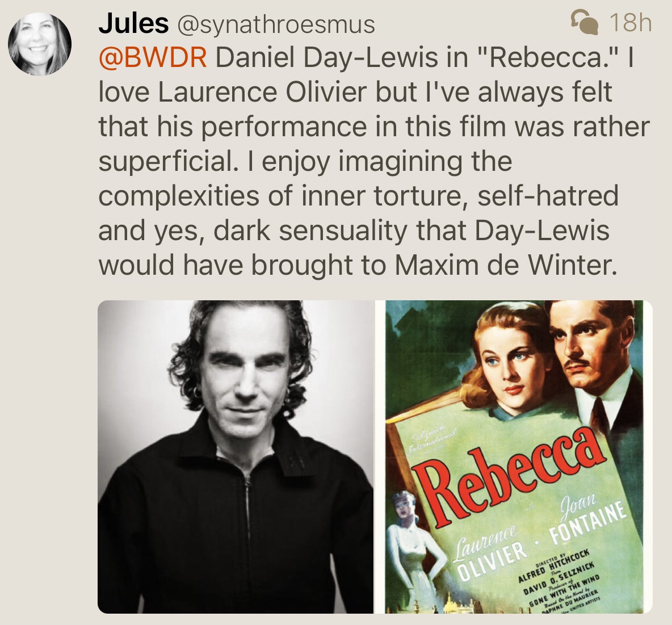Click the 18h timestamp
Screen dimensions: 672x625
[x=630, y=22]
